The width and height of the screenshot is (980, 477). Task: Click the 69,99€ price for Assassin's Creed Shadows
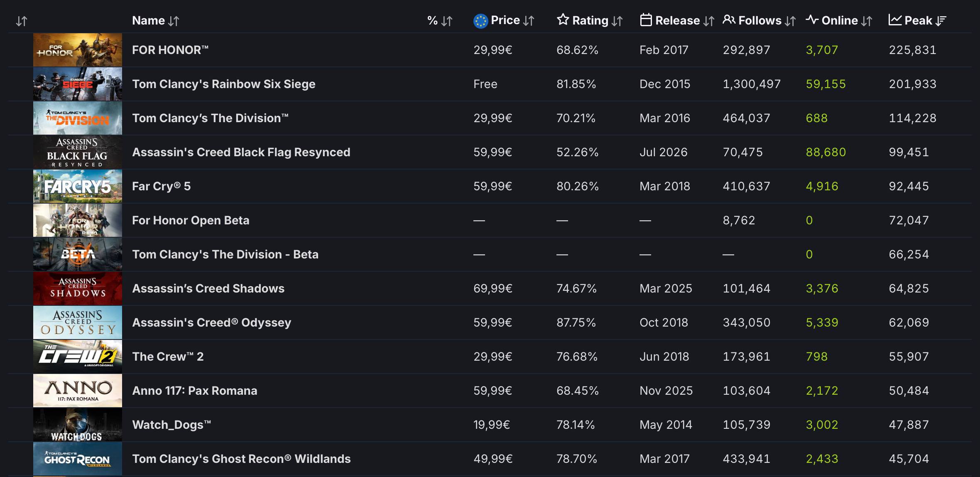493,288
